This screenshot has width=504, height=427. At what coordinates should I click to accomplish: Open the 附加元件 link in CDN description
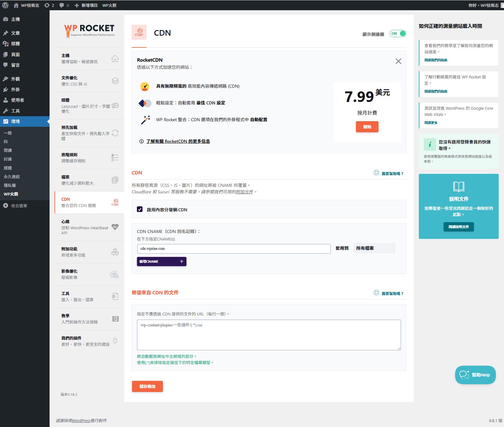(244, 192)
